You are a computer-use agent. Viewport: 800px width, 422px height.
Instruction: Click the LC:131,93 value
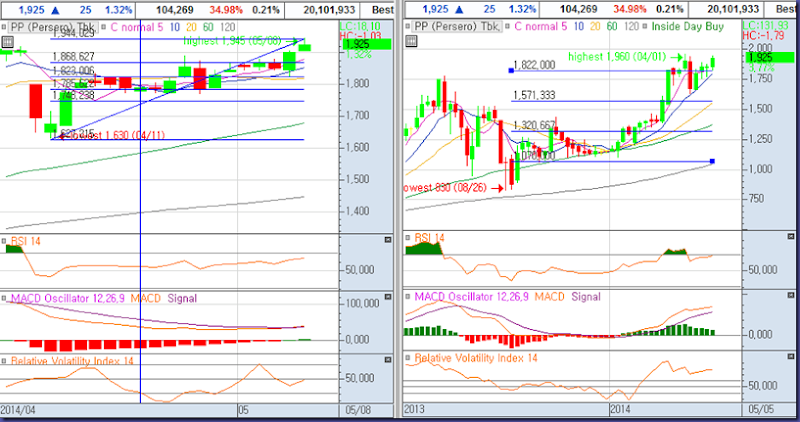767,26
